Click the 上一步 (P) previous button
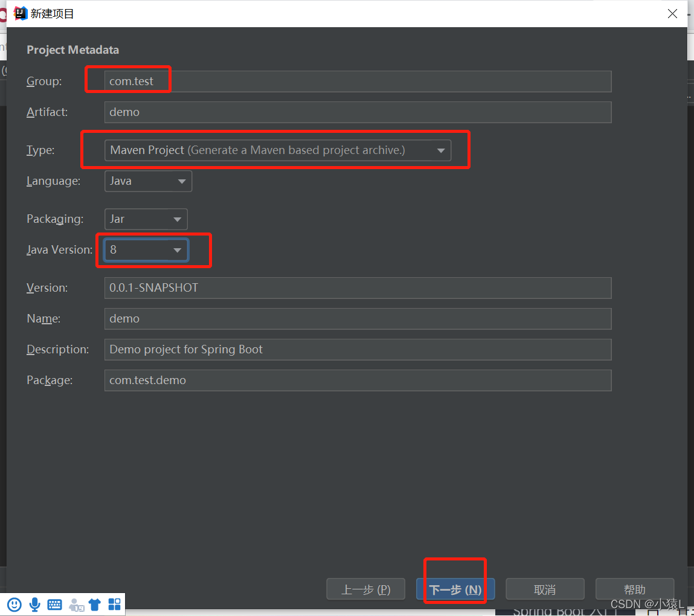This screenshot has height=616, width=694. pos(365,589)
